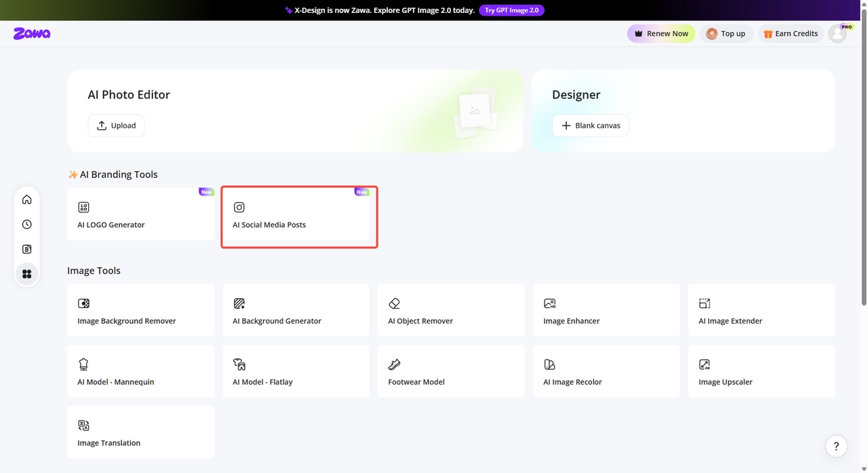Open the AI Background Generator label
The height and width of the screenshot is (473, 868).
pos(277,321)
